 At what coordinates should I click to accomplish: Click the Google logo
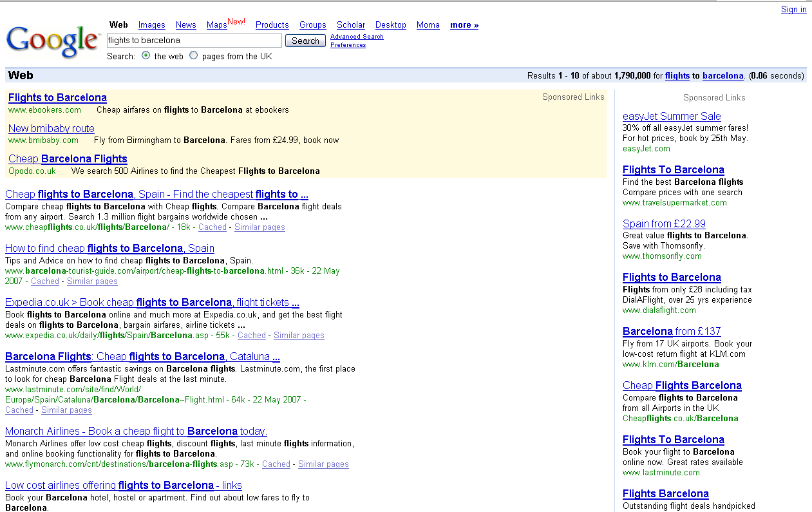point(53,41)
